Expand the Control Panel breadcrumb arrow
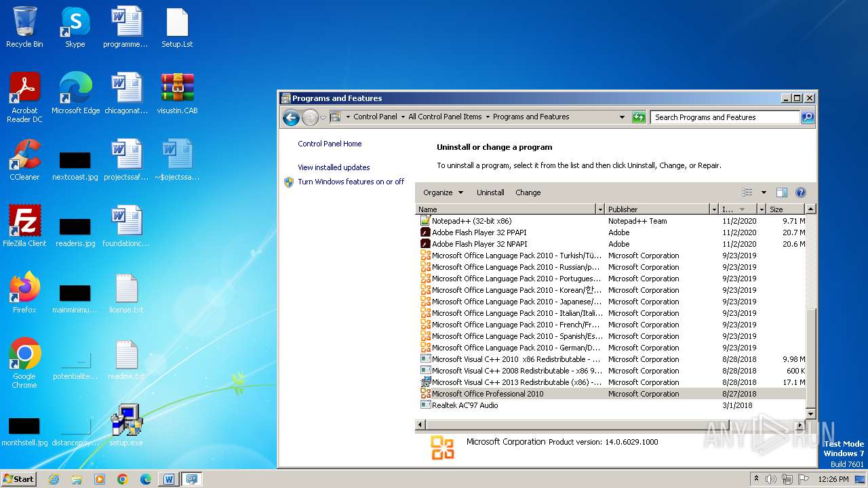The height and width of the screenshot is (488, 868). pyautogui.click(x=403, y=117)
